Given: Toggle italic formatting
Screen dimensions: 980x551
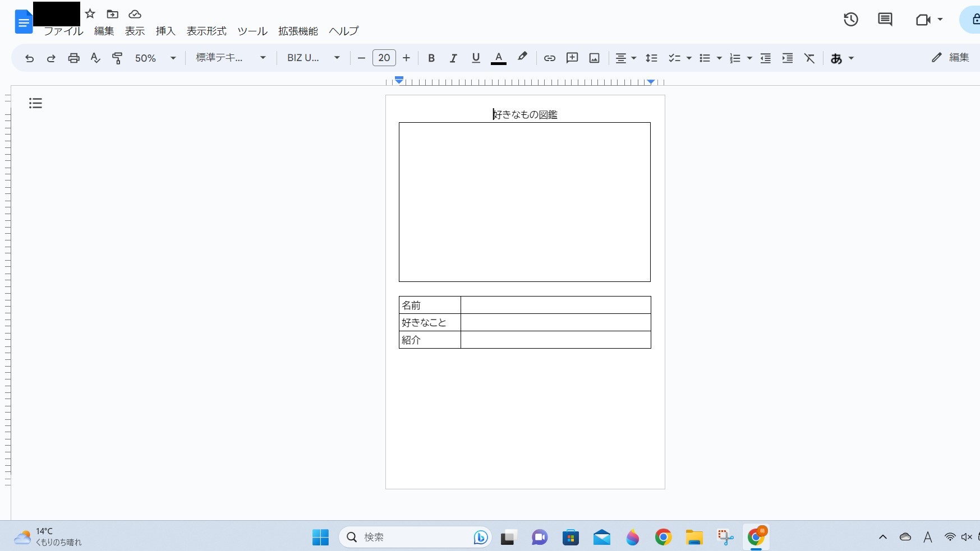Looking at the screenshot, I should [x=453, y=58].
